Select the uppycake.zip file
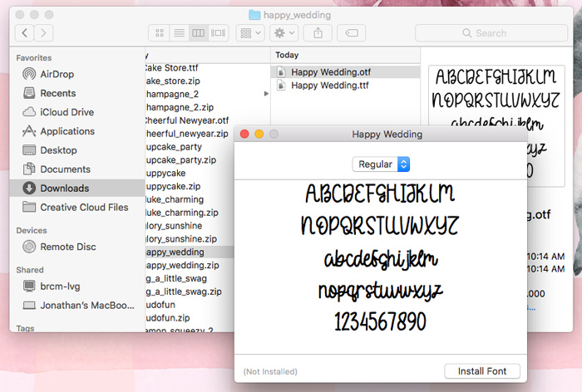The image size is (582, 392). pyautogui.click(x=173, y=186)
